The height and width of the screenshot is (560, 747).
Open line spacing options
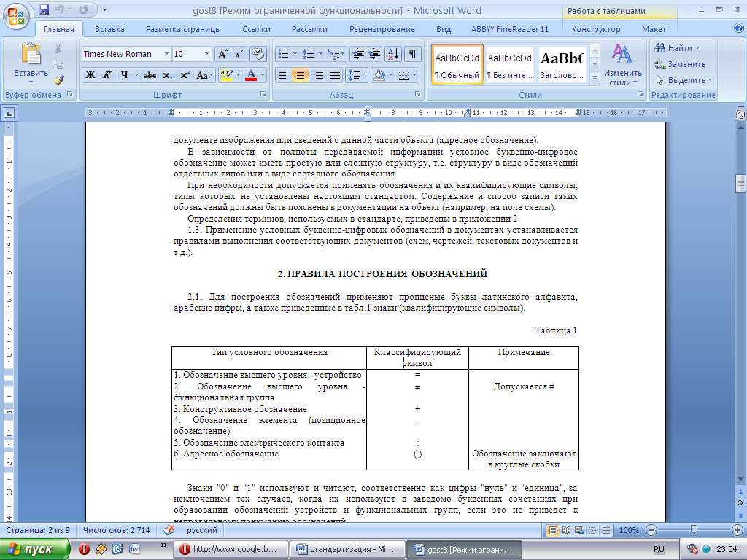356,75
